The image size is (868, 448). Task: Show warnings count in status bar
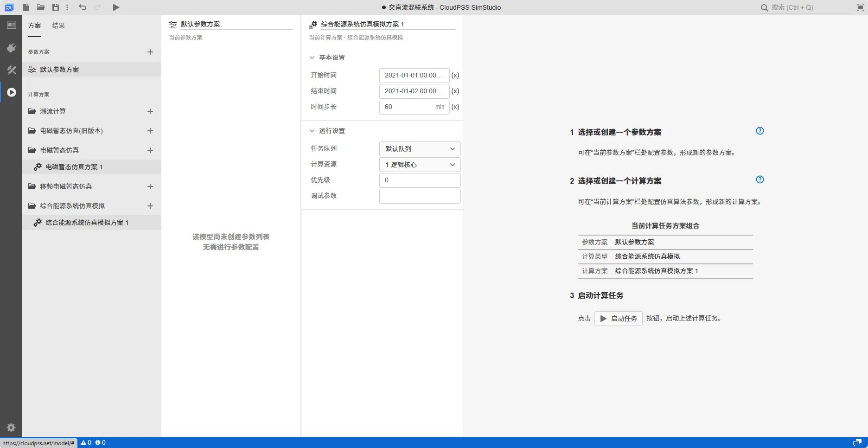[86, 442]
